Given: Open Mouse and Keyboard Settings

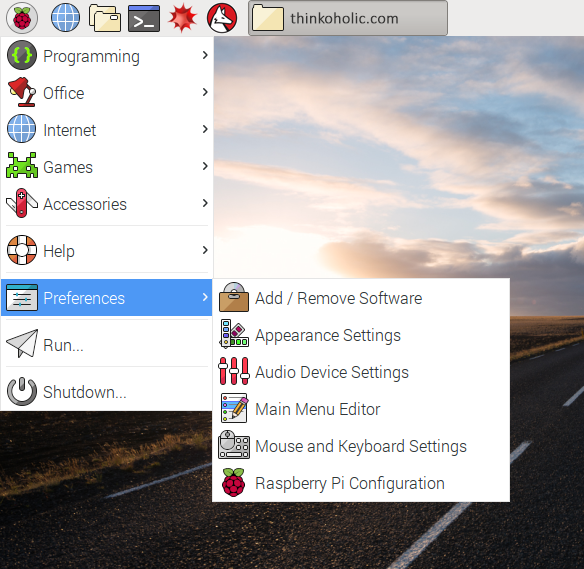Looking at the screenshot, I should click(361, 446).
